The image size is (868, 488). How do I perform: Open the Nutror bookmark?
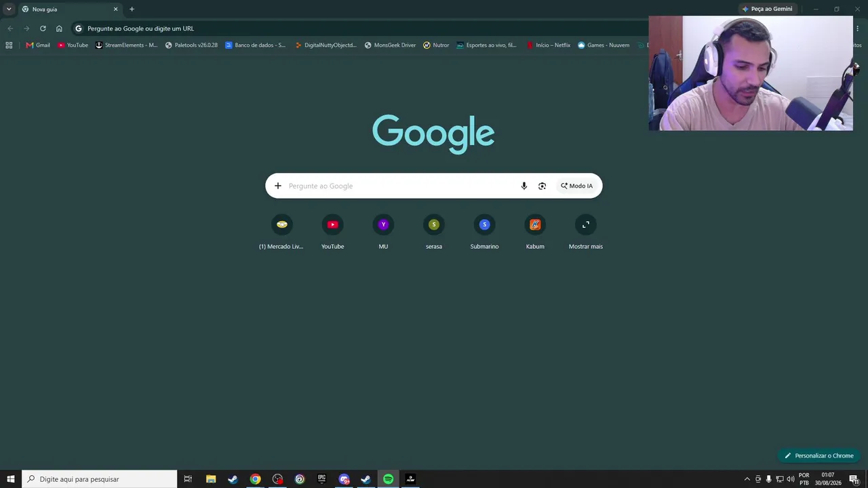436,45
